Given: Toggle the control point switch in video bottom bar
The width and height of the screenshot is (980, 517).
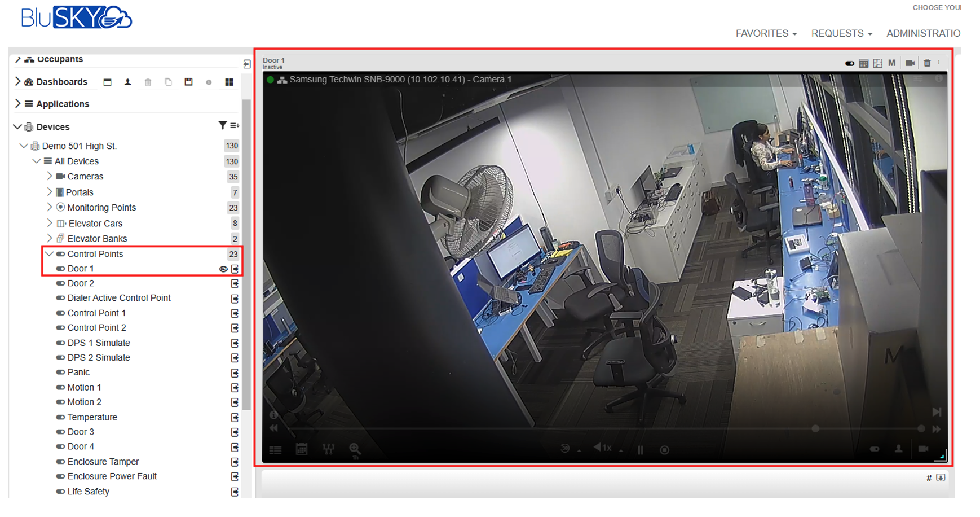Looking at the screenshot, I should (874, 449).
